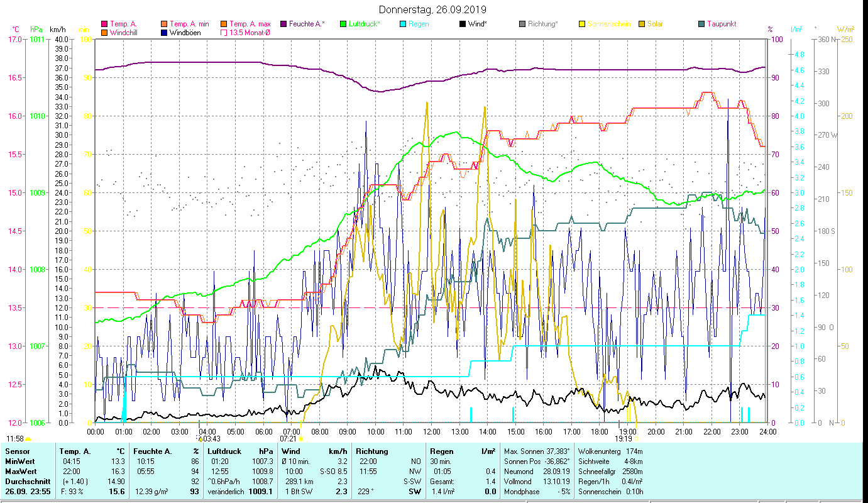Click the moon marker icon beside 03:43
The width and height of the screenshot is (868, 503).
pos(199,438)
